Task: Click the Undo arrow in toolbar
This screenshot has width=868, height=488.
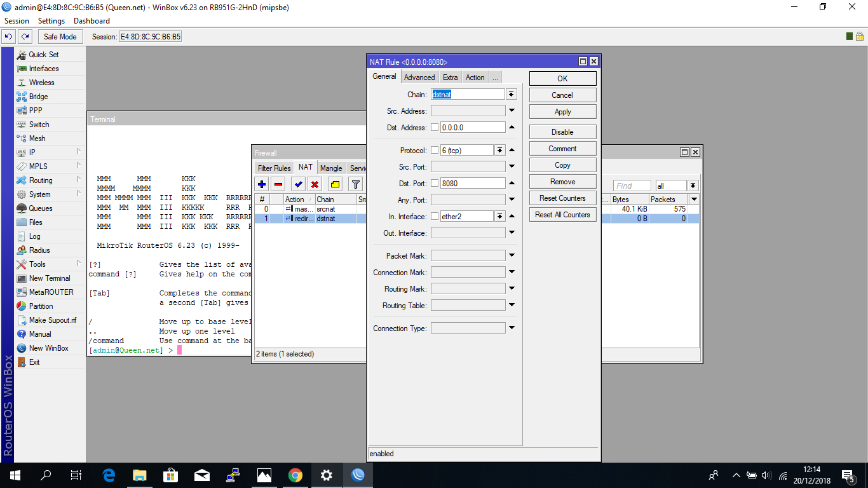Action: click(x=9, y=37)
